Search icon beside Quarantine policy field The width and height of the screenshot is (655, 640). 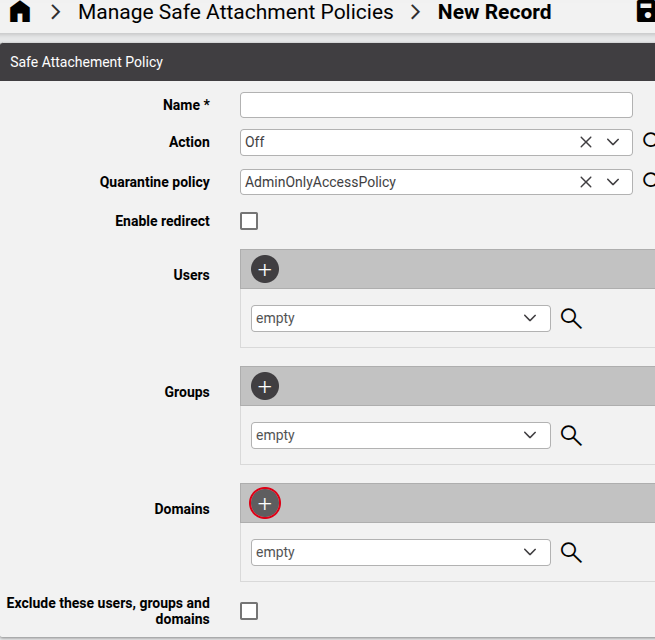(649, 180)
